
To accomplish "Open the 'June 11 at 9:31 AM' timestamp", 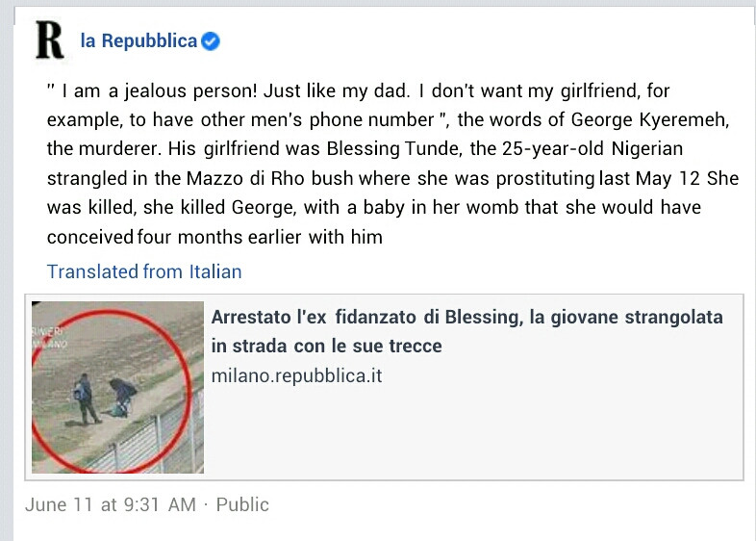I will [111, 504].
